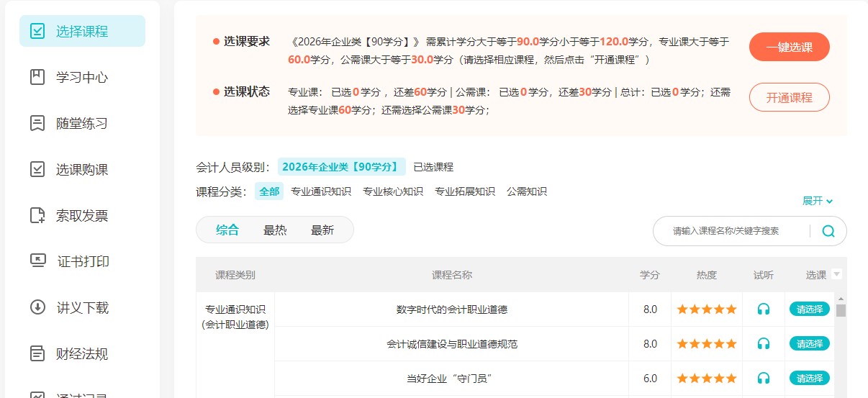Click the 热度 column header
Screen dimensions: 868x398
tap(707, 275)
